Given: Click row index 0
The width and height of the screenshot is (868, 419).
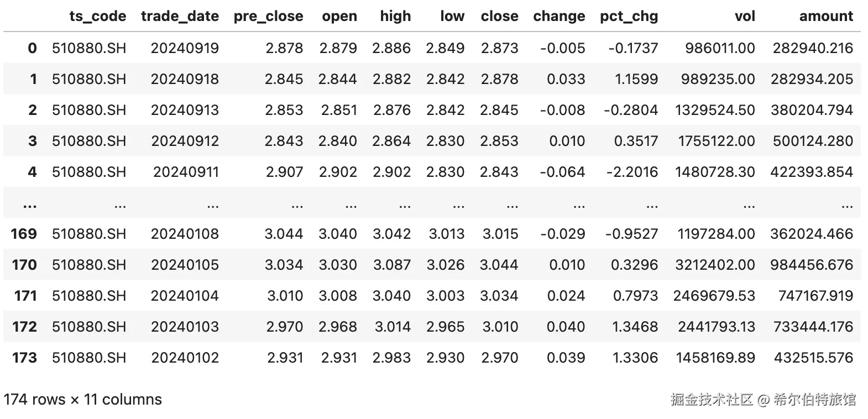Looking at the screenshot, I should click(32, 48).
